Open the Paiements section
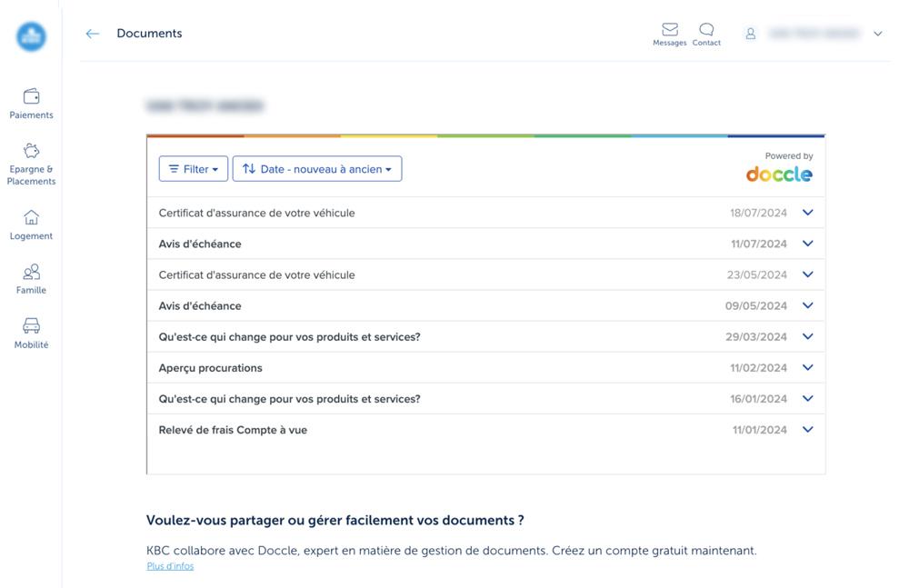The image size is (909, 588). 31,102
